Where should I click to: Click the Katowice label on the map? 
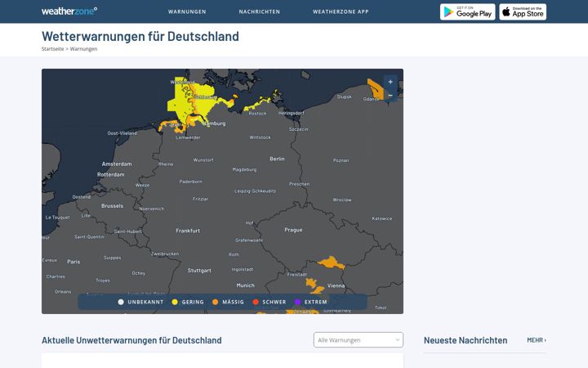pos(382,218)
